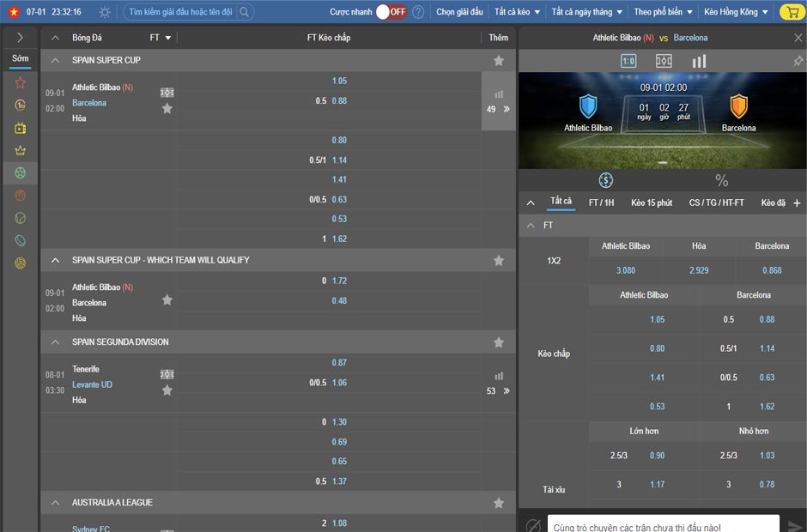Pick 1X2 odds 3.080 for Athletic Bilbao
Image resolution: width=807 pixels, height=532 pixels.
point(626,270)
